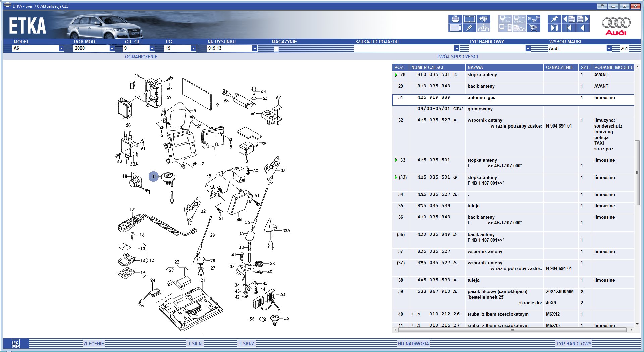Click callout 33A in the diagram
The width and height of the screenshot is (644, 352).
[286, 231]
